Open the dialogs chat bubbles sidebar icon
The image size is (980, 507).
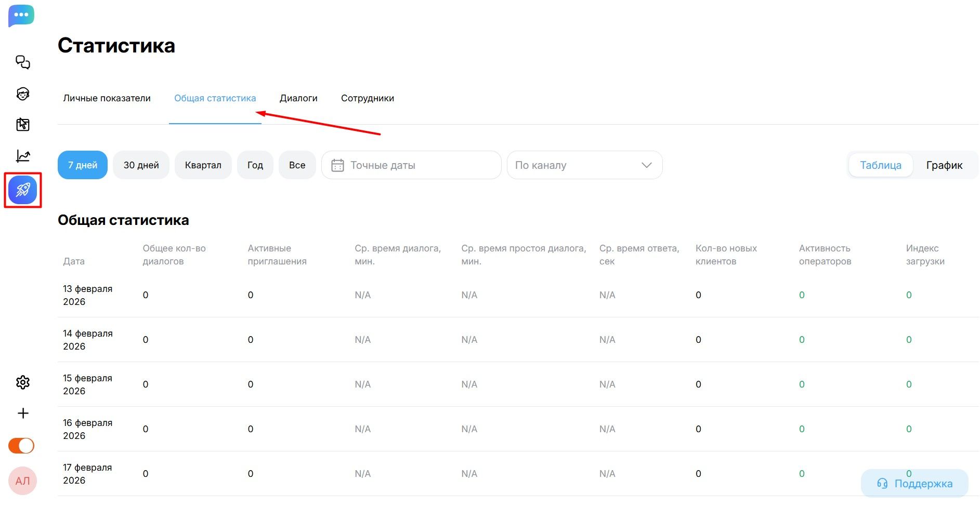click(23, 62)
